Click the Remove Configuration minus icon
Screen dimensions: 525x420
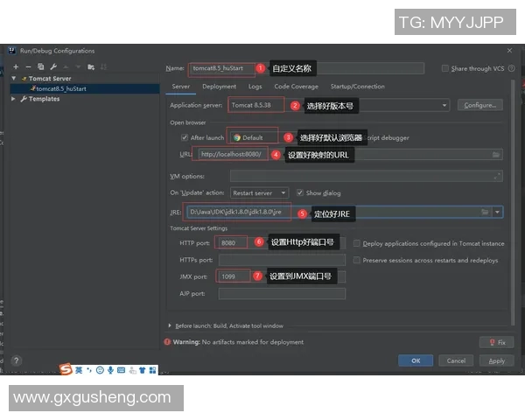28,66
